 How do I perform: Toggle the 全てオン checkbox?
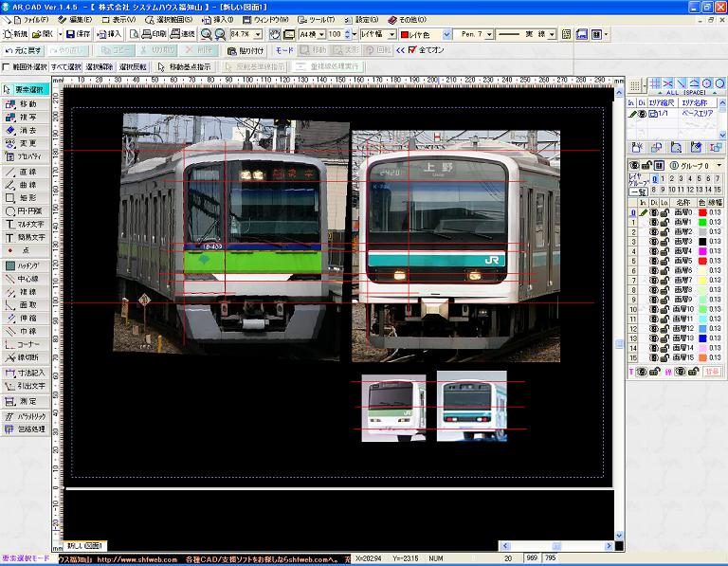tap(412, 49)
